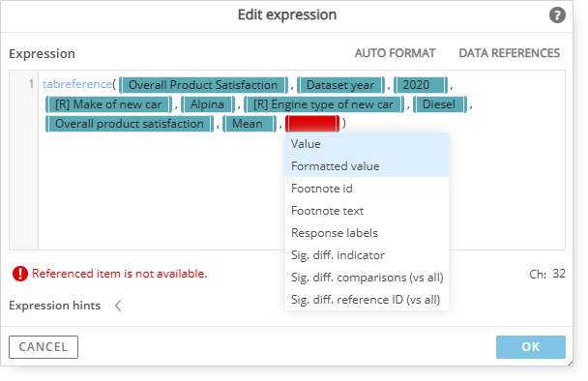This screenshot has height=381, width=588.
Task: Select Footnote text option
Action: pyautogui.click(x=367, y=211)
